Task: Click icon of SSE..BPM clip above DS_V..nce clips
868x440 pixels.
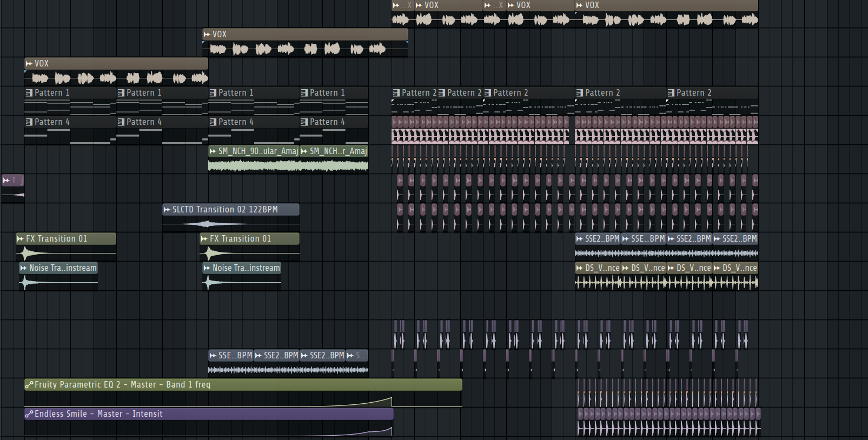Action: coord(626,239)
